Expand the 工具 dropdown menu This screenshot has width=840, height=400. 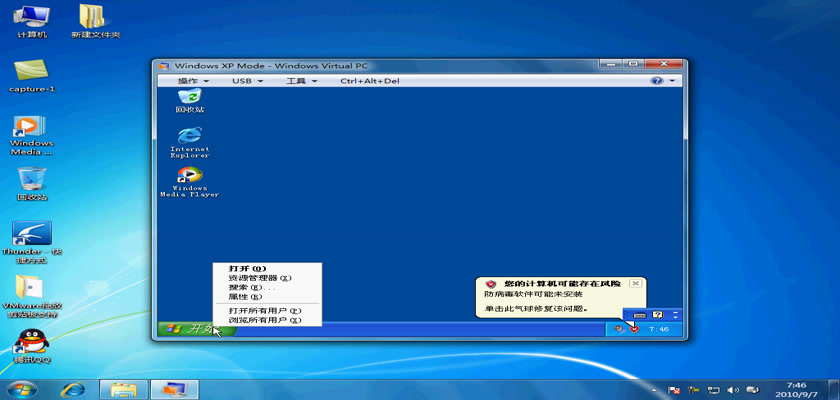(300, 81)
